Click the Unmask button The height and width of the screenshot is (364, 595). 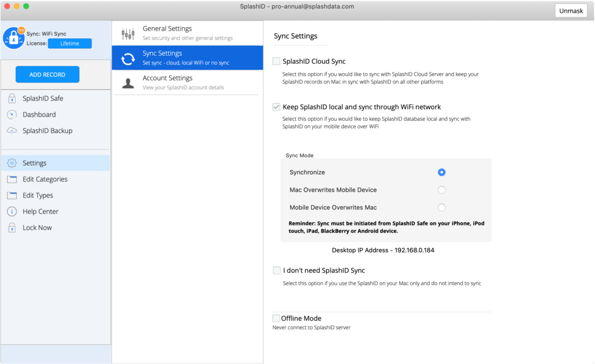tap(571, 10)
